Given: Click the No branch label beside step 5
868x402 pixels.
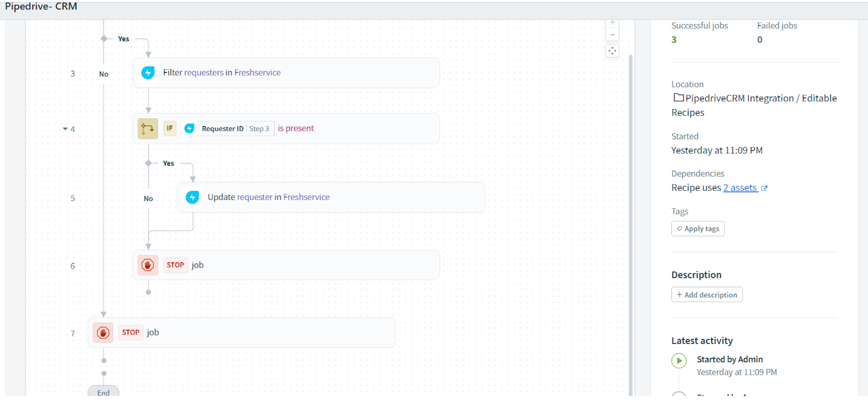Looking at the screenshot, I should 148,199.
